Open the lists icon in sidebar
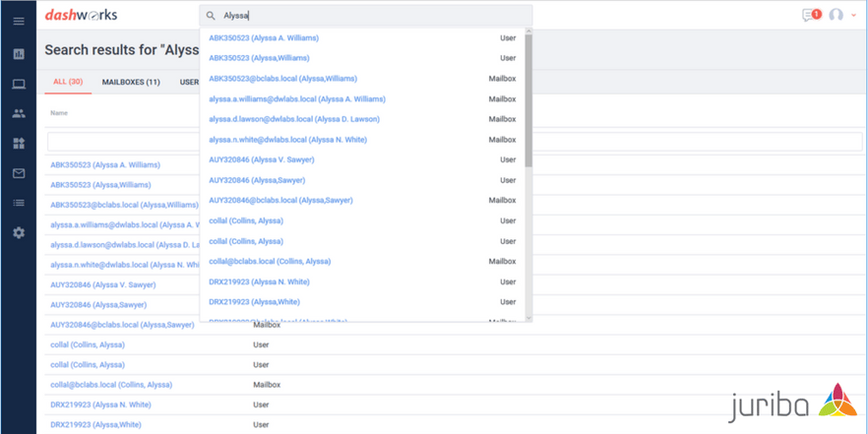 click(x=19, y=203)
